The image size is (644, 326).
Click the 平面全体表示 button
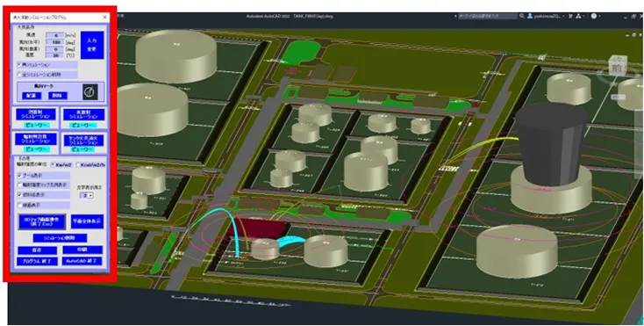(x=87, y=221)
